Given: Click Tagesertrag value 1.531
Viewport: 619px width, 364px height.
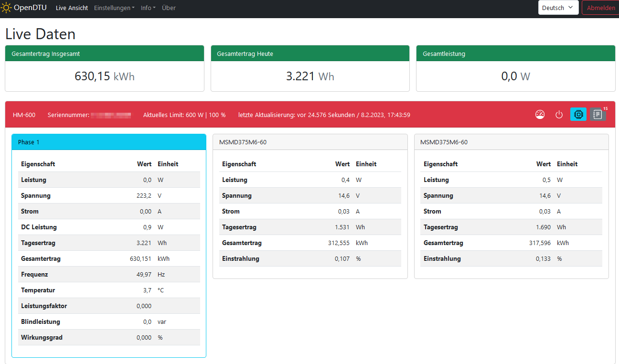Looking at the screenshot, I should coord(342,227).
